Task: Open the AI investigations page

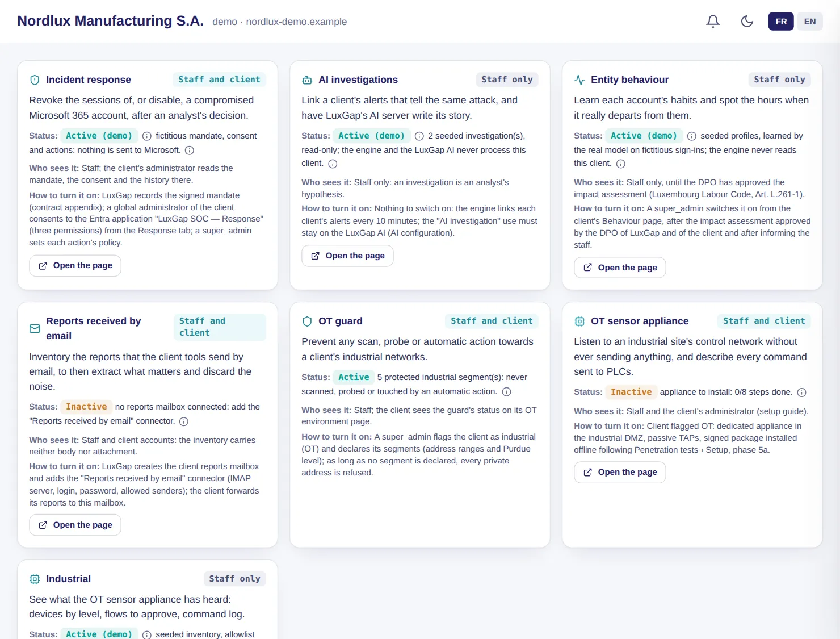Action: [347, 256]
